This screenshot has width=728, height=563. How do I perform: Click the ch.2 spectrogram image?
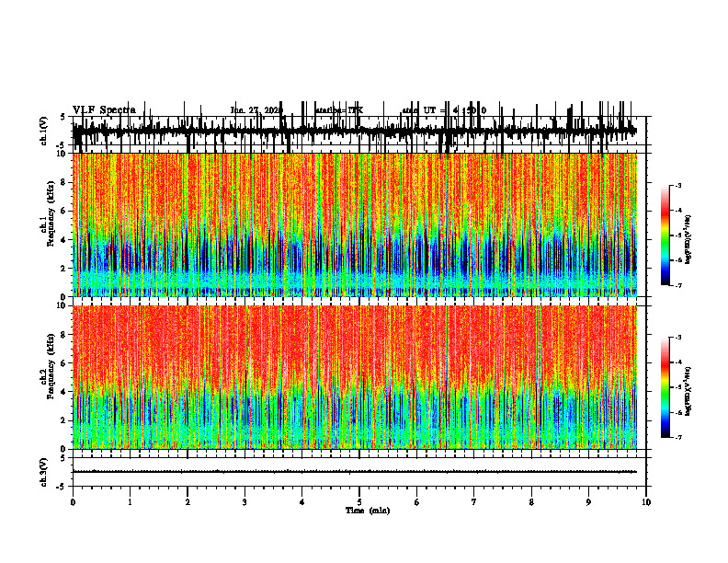(355, 377)
